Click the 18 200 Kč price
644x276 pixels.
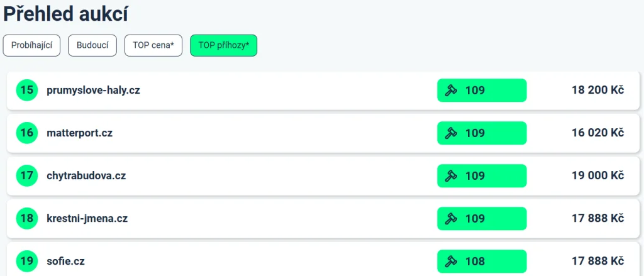597,90
